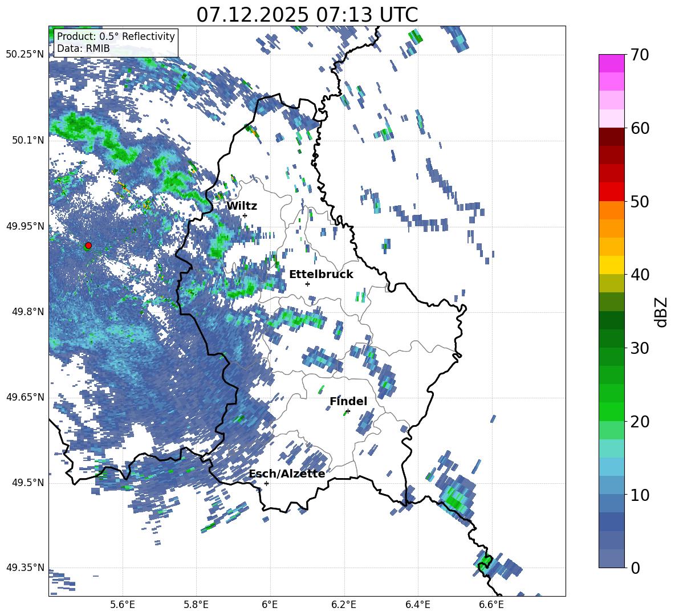Click the 6.2°E longitude label
Viewport: 675px width, 616px height.
344,605
